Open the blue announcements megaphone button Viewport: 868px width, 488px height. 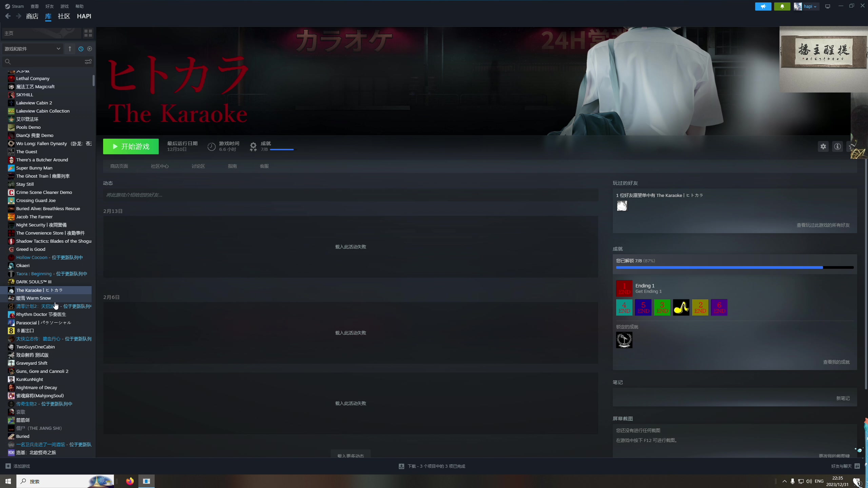coord(763,6)
